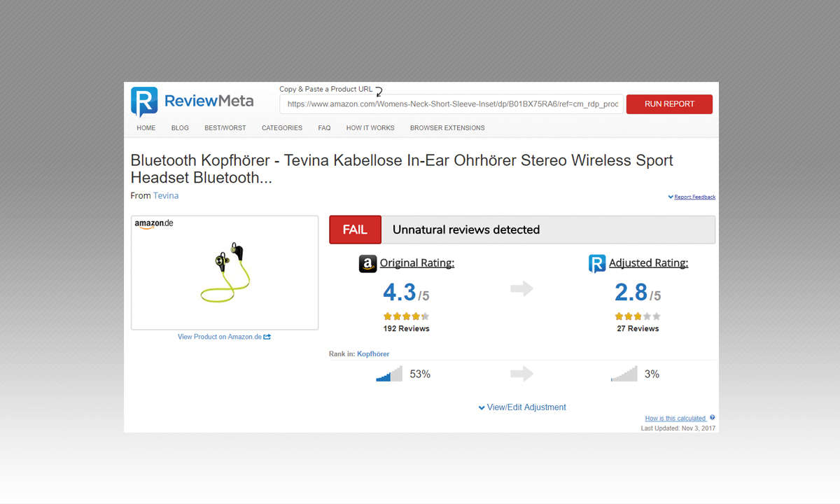840x504 pixels.
Task: Expand View/Edit Adjustment
Action: (522, 407)
